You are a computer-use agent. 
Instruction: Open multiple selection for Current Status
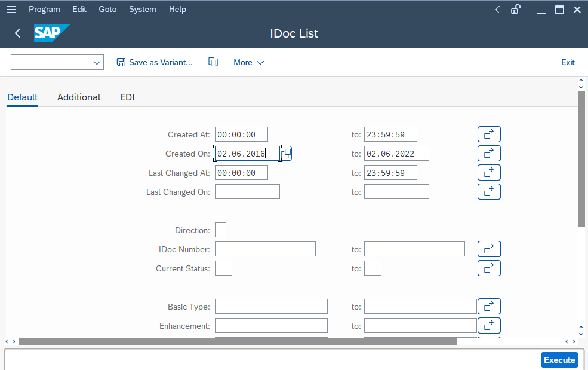click(x=489, y=268)
